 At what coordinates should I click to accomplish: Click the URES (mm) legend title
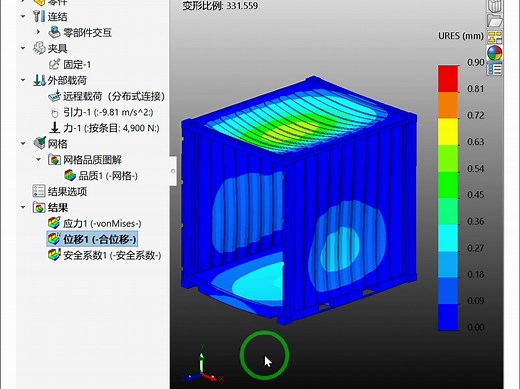pos(461,36)
